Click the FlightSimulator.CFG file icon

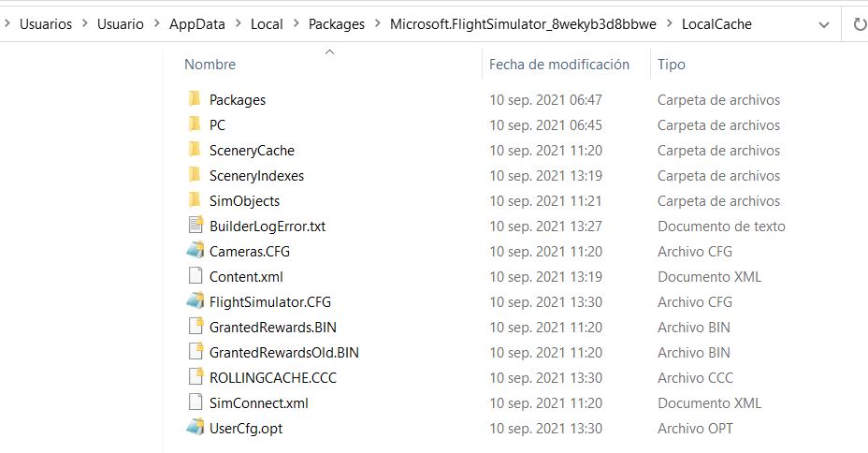click(195, 301)
